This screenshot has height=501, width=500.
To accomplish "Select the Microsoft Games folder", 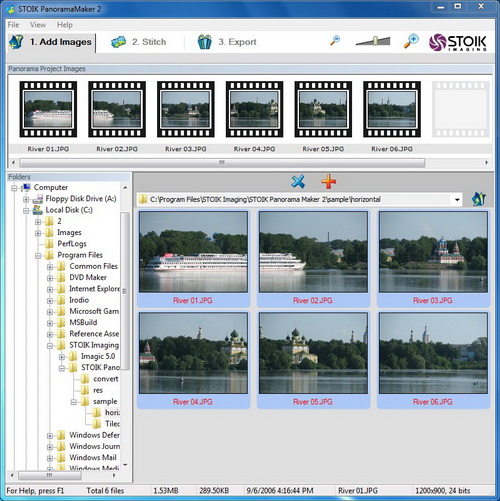I will (94, 311).
